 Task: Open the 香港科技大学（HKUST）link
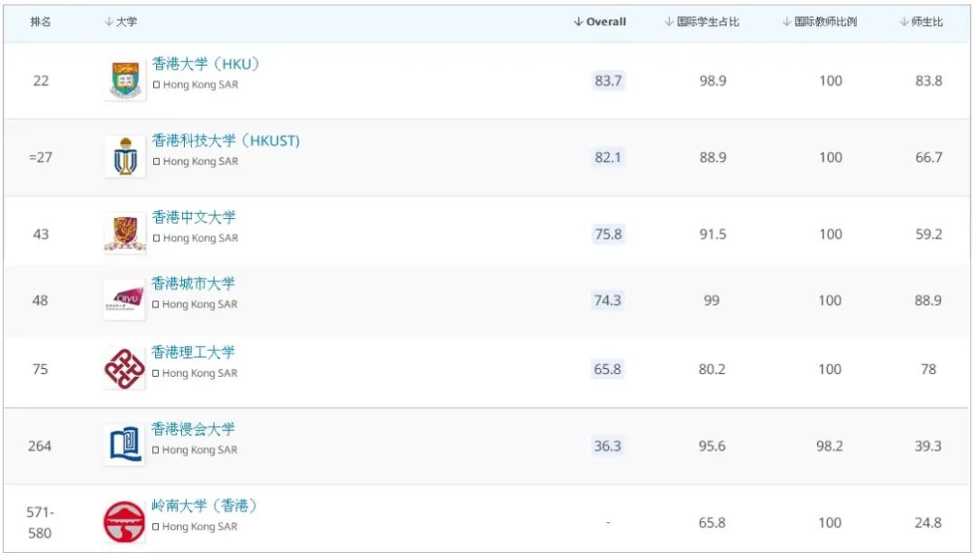[226, 141]
